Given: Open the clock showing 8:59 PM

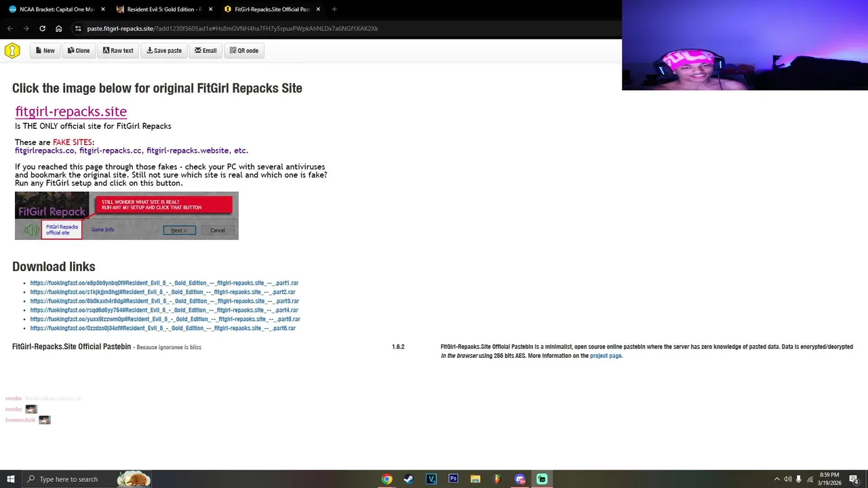Looking at the screenshot, I should click(829, 479).
